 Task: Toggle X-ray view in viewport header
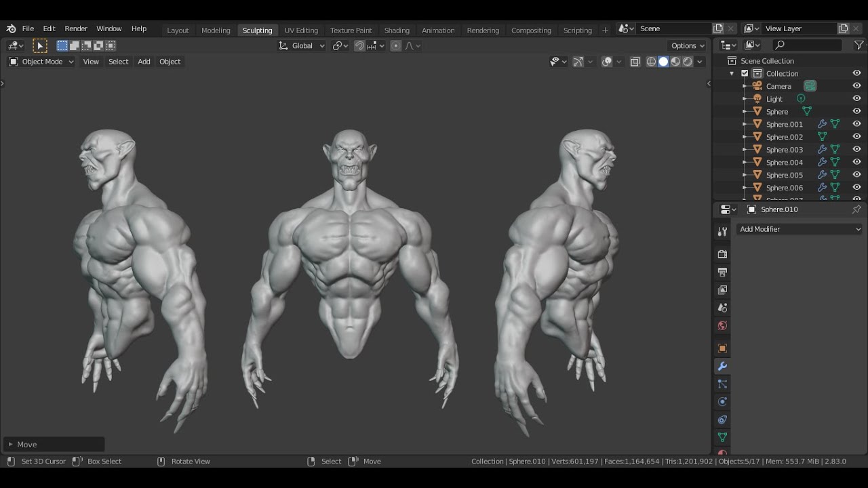(635, 62)
